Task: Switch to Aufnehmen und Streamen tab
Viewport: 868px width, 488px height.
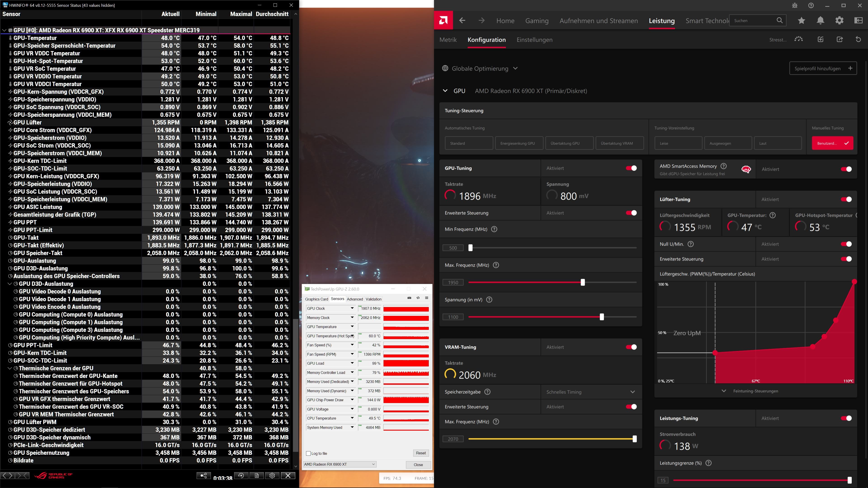Action: point(598,21)
